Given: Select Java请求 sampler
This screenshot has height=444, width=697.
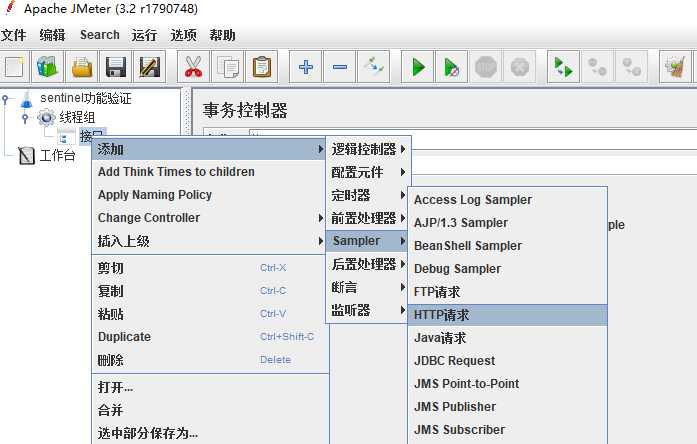Looking at the screenshot, I should [508, 338].
